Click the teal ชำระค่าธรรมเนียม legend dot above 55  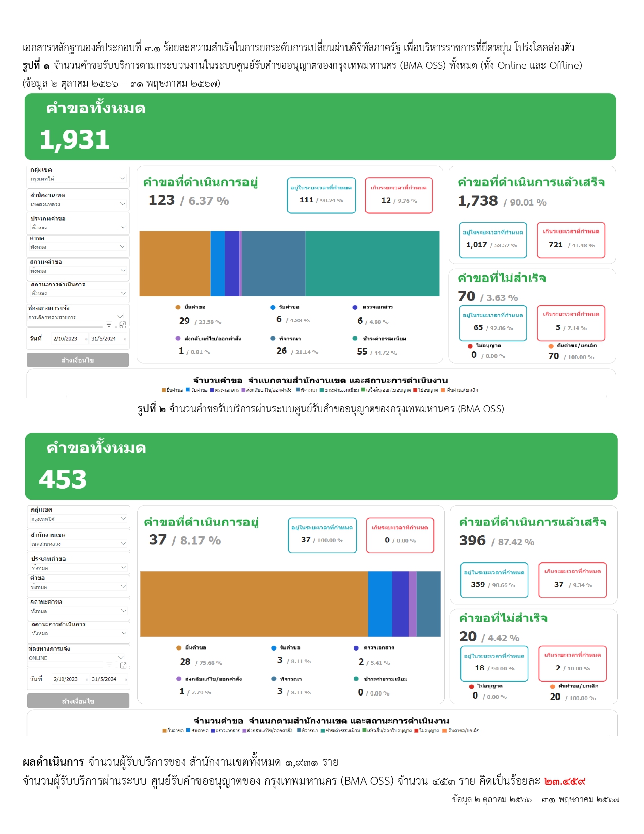(355, 339)
